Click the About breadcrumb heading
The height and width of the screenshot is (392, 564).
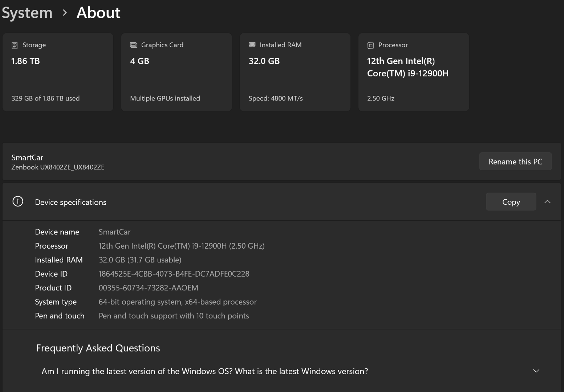pos(98,13)
